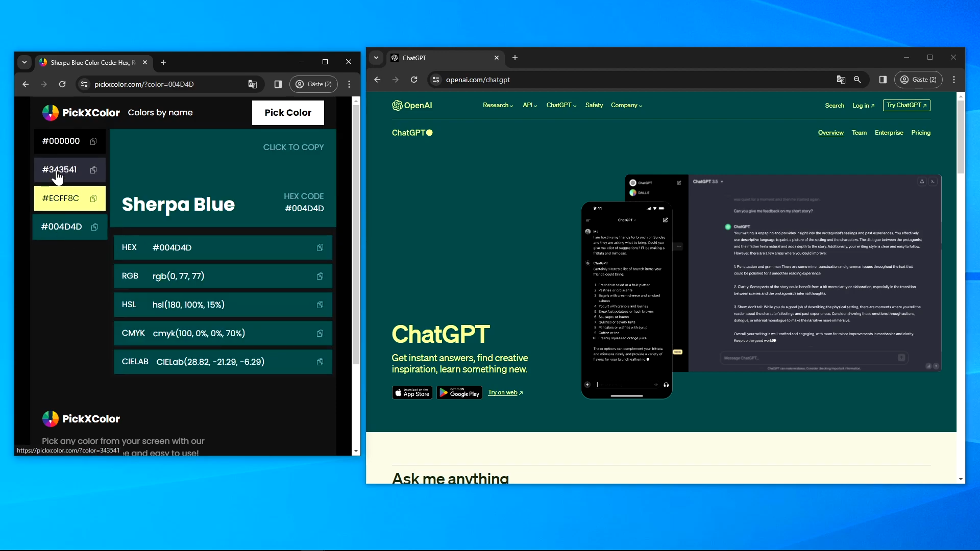Click the PickXColor logo in header
Screen dimensions: 980x551
[81, 112]
